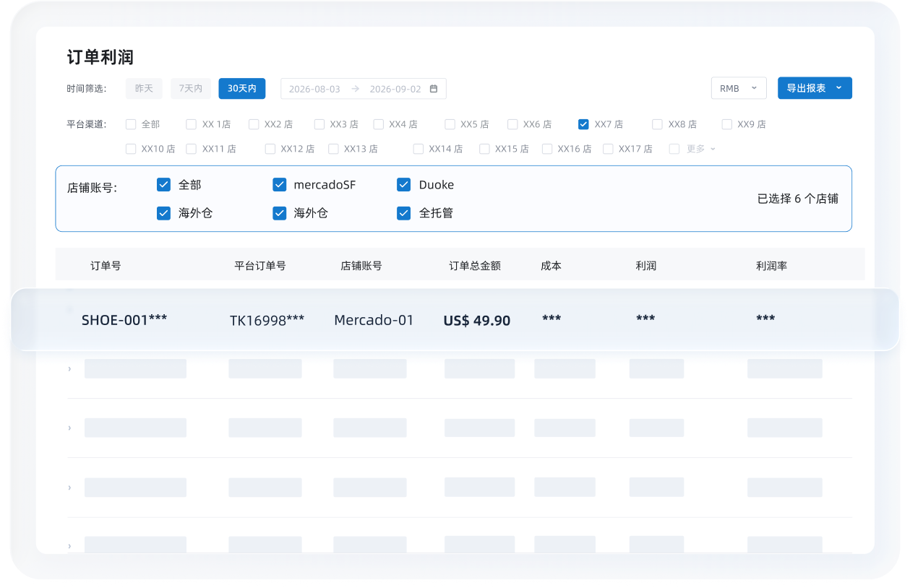
Task: Click the 店铺账号 column header
Action: (x=361, y=266)
